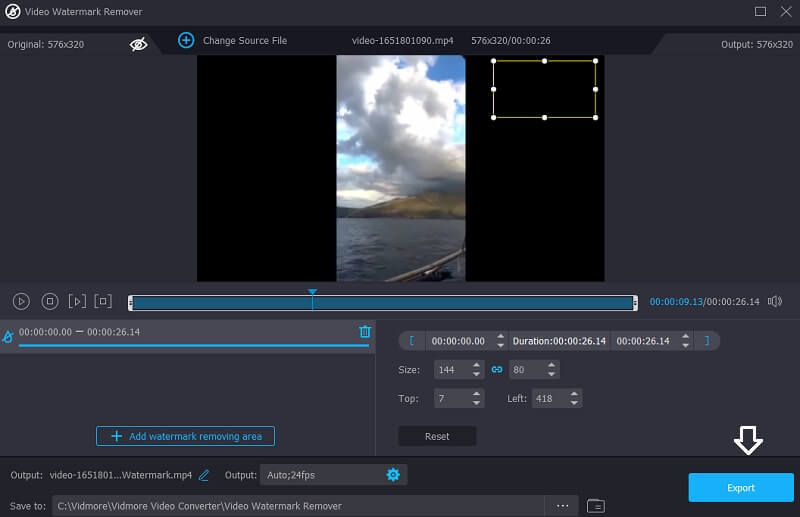
Task: Toggle the original preview eye icon
Action: click(139, 44)
